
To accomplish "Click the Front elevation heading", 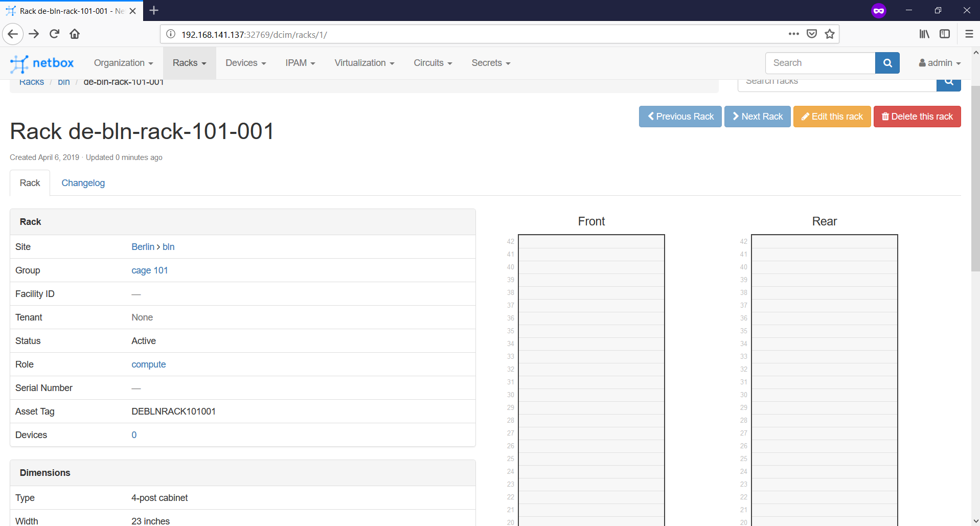I will pyautogui.click(x=591, y=221).
